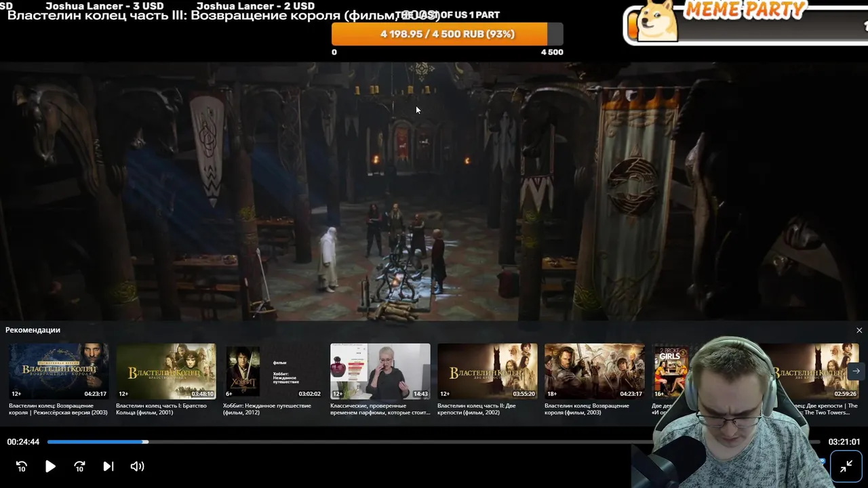The height and width of the screenshot is (488, 868).
Task: Exit fullscreen mode
Action: [x=846, y=466]
